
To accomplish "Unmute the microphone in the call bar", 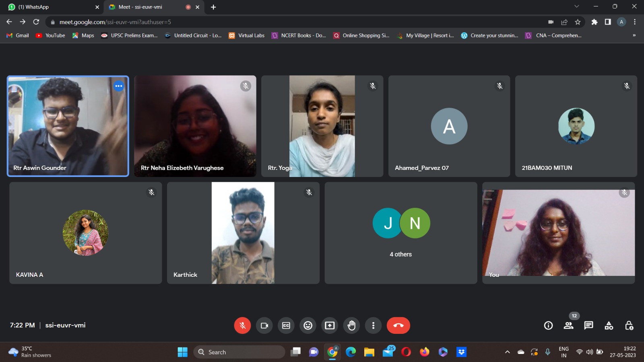I will point(242,325).
